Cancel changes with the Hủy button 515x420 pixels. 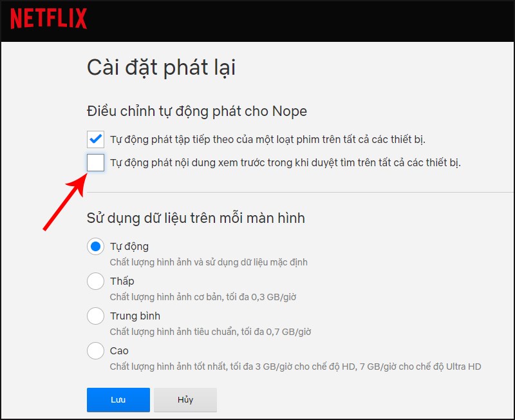coord(185,400)
